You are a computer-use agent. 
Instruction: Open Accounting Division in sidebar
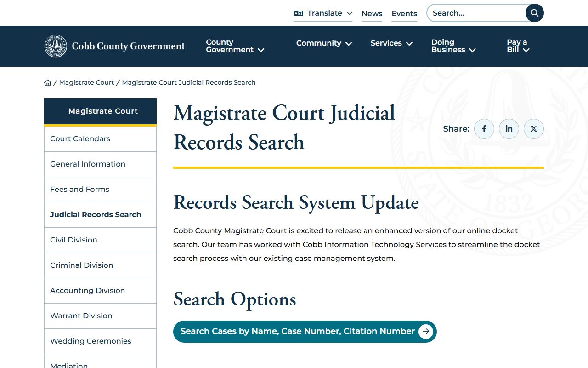point(100,291)
